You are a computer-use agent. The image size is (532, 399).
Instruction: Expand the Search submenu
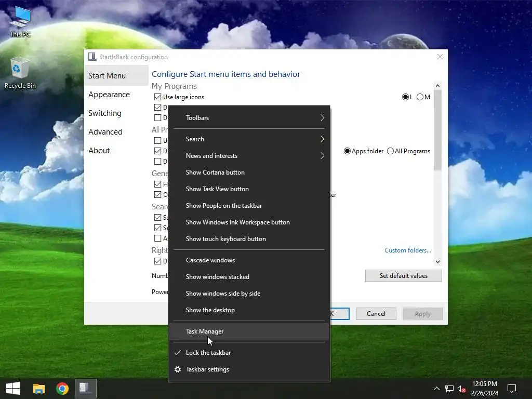[x=249, y=139]
